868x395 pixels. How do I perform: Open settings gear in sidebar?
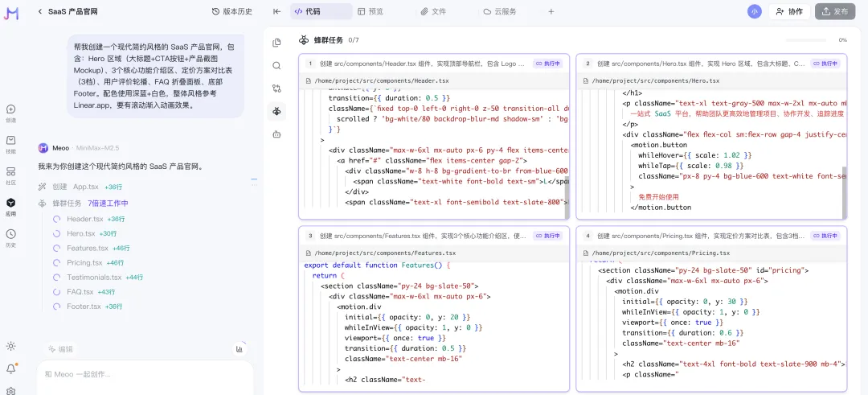click(11, 390)
